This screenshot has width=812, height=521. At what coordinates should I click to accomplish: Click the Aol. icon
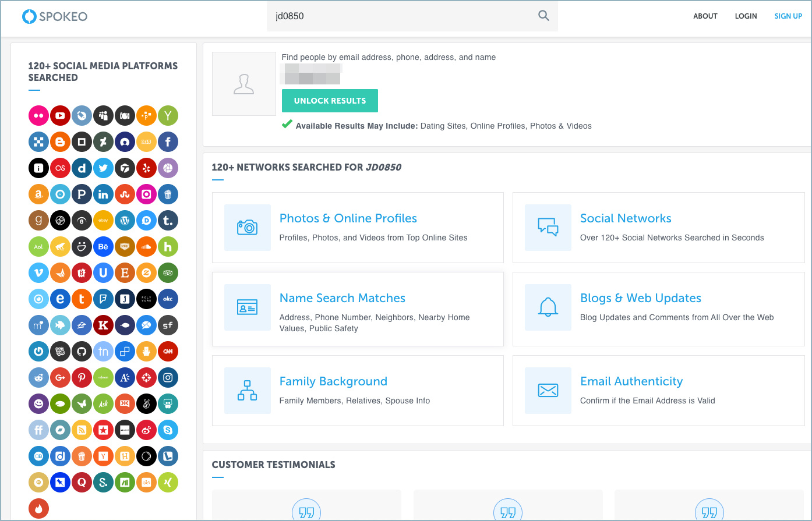[x=38, y=247]
